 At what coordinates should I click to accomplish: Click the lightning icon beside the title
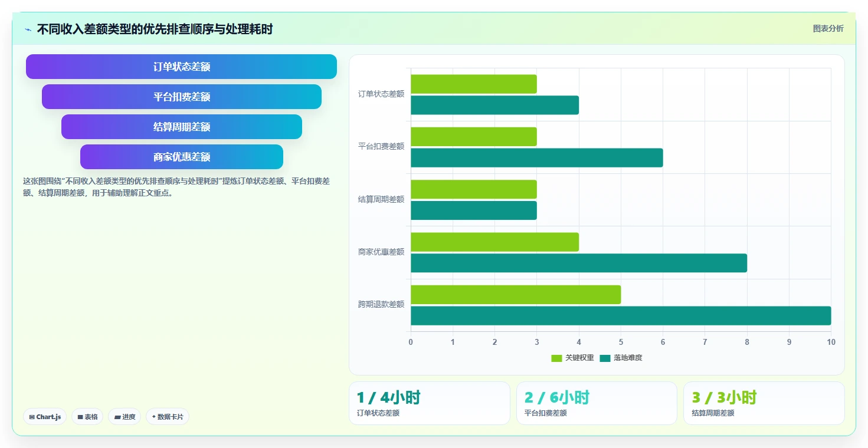28,29
